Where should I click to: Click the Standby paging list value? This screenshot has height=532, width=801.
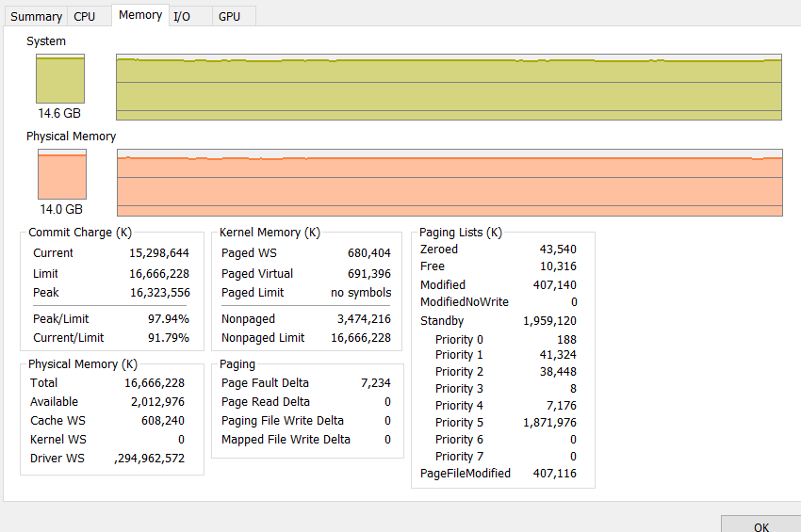[x=549, y=321]
